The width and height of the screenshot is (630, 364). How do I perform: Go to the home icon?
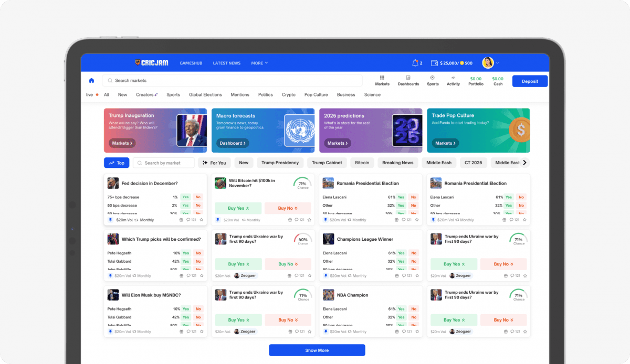click(x=91, y=81)
